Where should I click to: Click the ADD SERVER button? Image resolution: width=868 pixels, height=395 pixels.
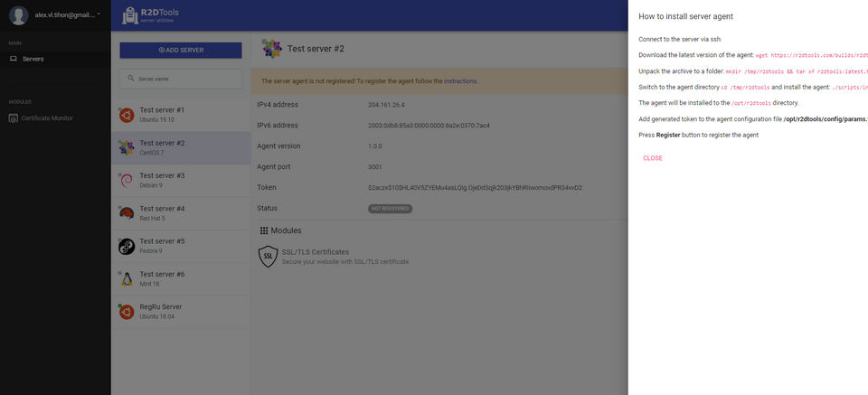(x=181, y=50)
